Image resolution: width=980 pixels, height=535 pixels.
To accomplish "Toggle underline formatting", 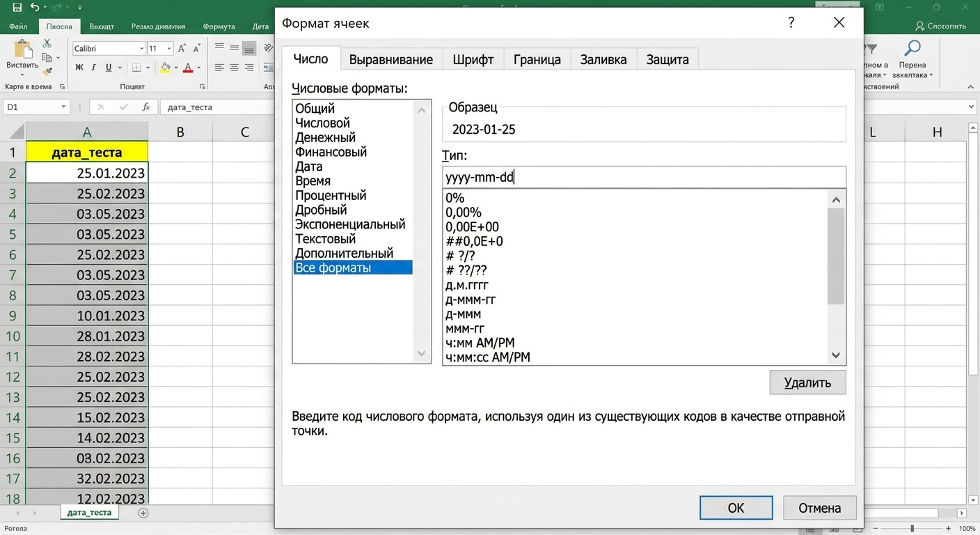I will pyautogui.click(x=108, y=68).
